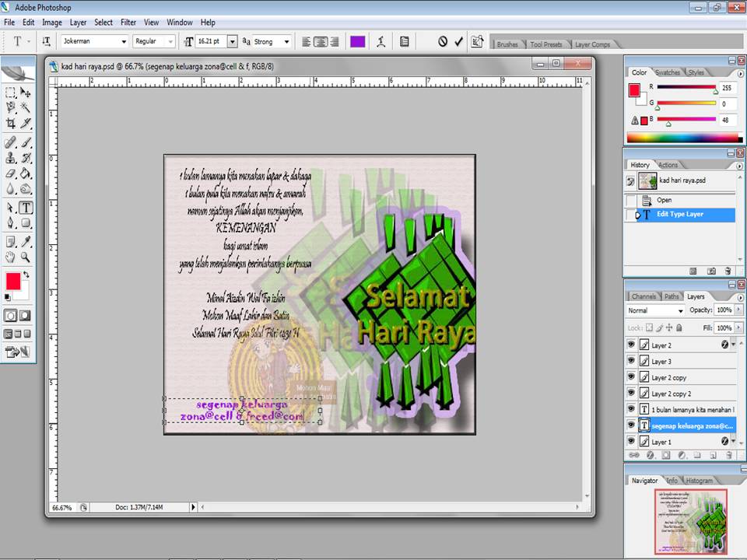Click the new layer button in Layers
The height and width of the screenshot is (560, 747).
point(713,455)
